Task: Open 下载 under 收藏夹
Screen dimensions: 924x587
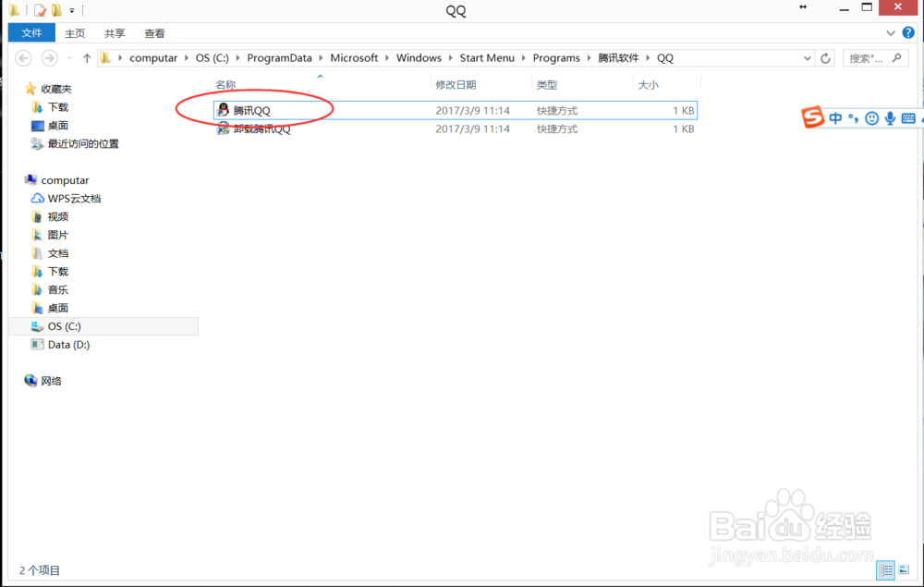Action: point(57,107)
